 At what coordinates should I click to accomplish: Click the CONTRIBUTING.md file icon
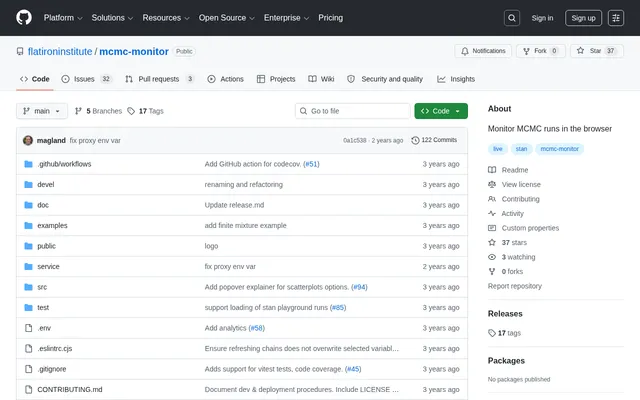coord(28,389)
